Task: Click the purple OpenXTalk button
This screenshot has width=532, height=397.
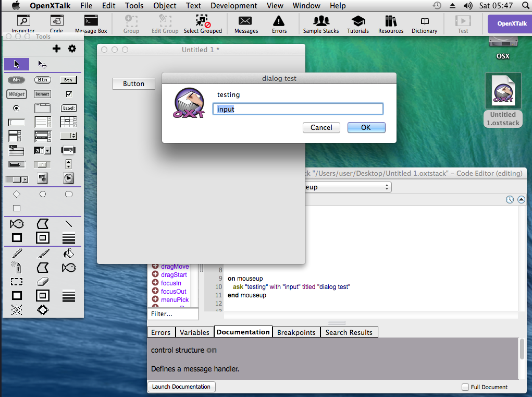Action: click(511, 24)
